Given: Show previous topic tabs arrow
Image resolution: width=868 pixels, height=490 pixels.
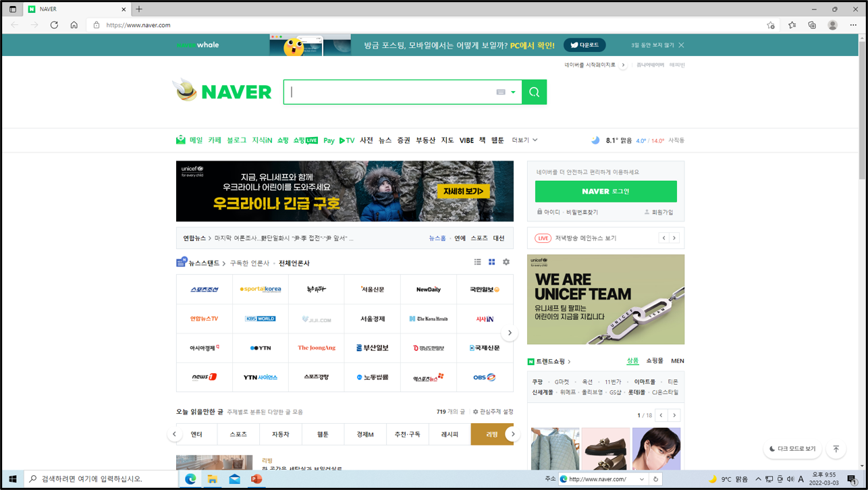Looking at the screenshot, I should [x=174, y=434].
